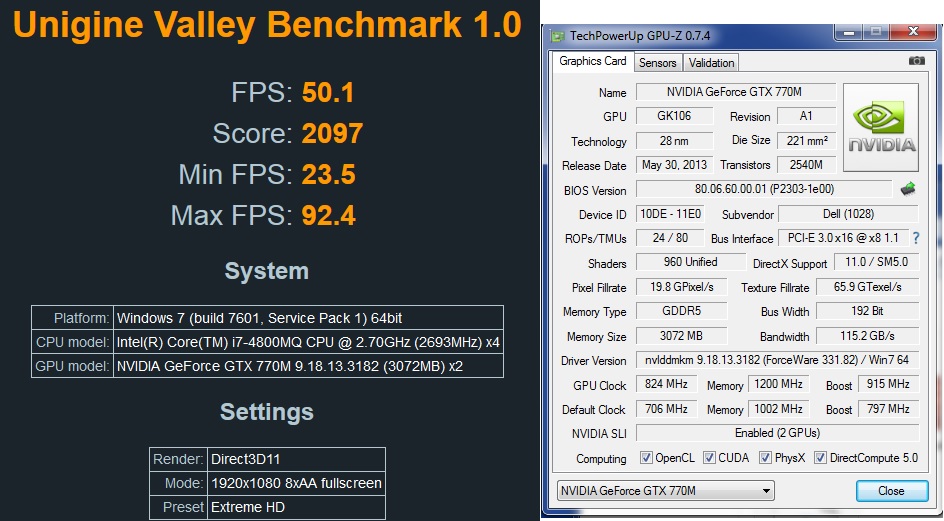Click the Default Clock value 706 MHz

coord(666,409)
